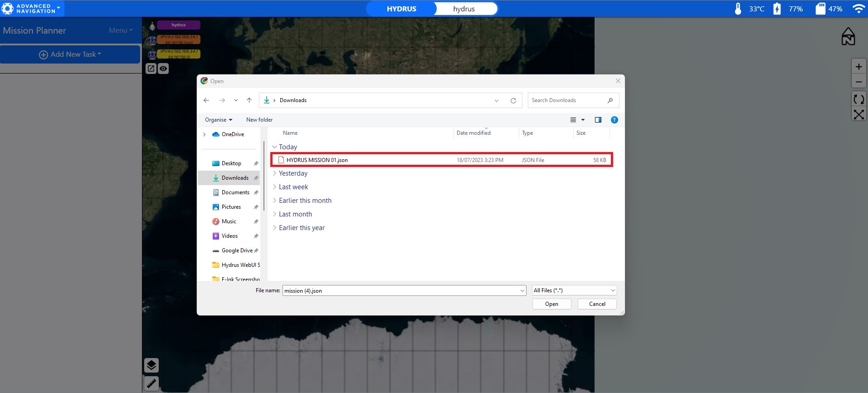
Task: Click the fullscreen cross-arrows icon on map
Action: tap(858, 114)
